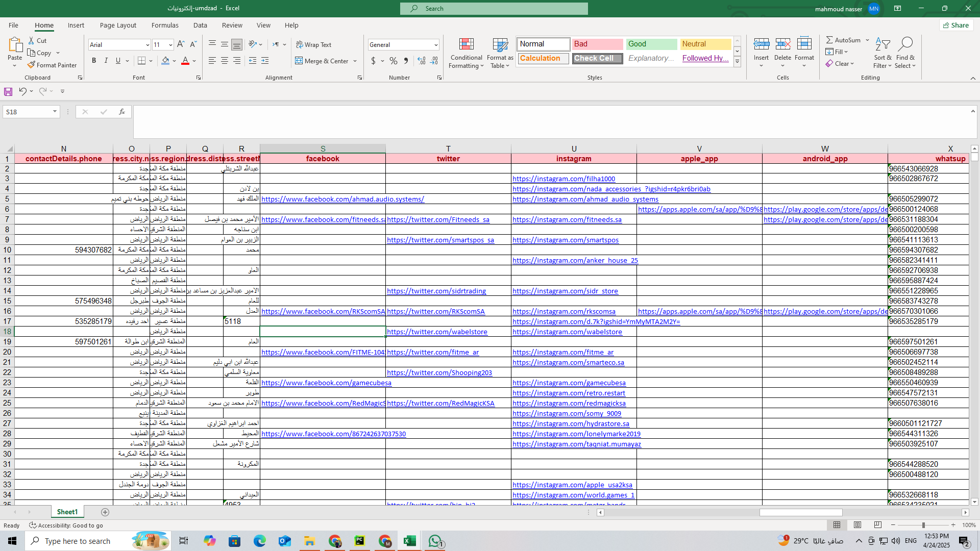This screenshot has width=980, height=551.
Task: Click the zoom slider in status bar
Action: click(x=923, y=525)
